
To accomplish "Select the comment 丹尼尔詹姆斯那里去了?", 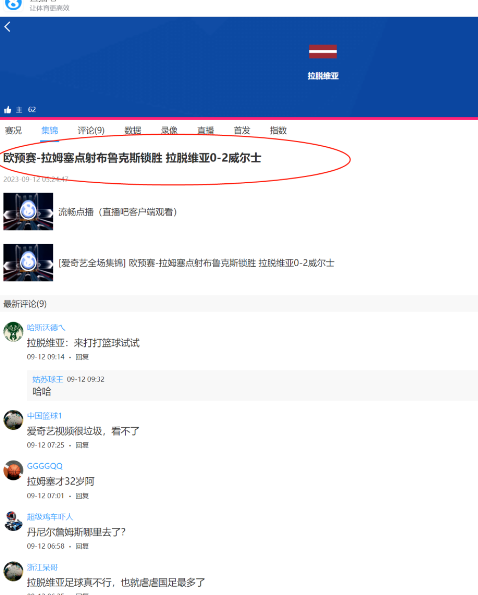I will click(x=76, y=532).
